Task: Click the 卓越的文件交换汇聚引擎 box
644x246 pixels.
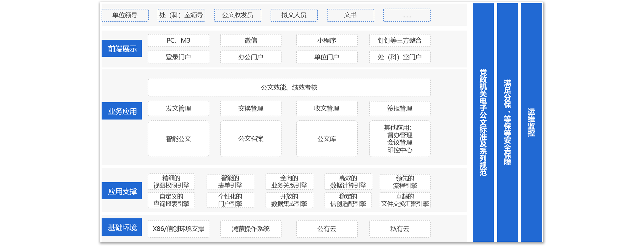Action: tap(405, 200)
